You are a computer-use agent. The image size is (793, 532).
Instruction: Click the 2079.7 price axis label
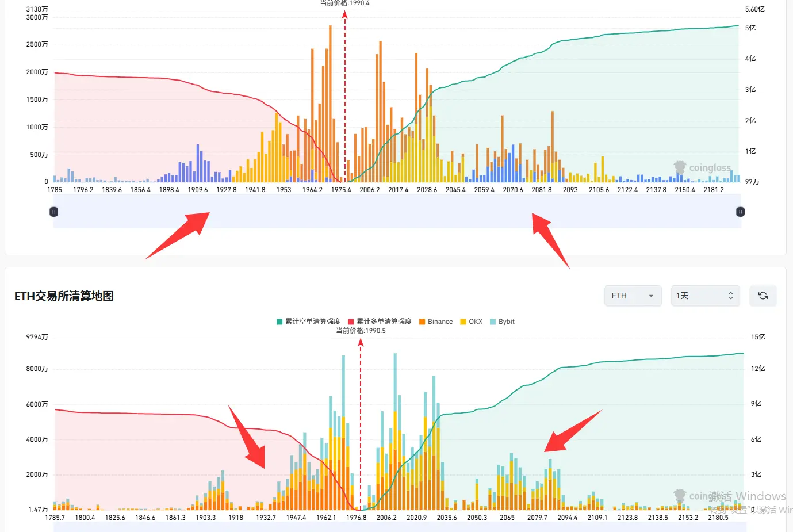pos(537,518)
